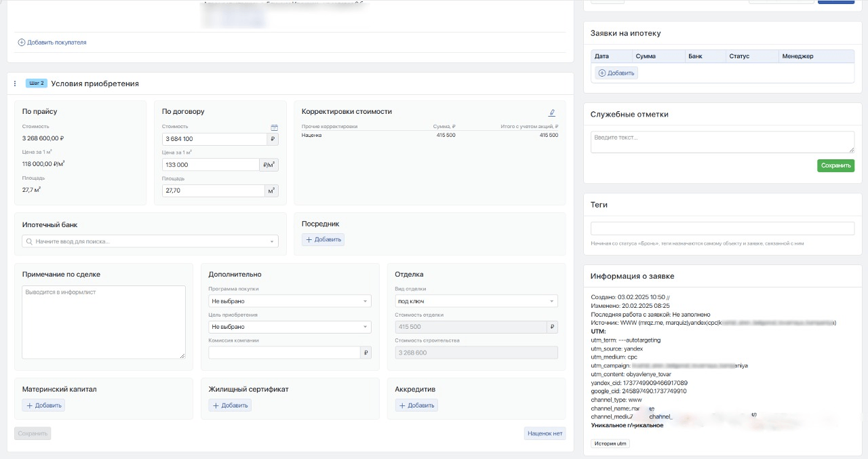868x459 pixels.
Task: Click the pencil edit icon in Корректировки стоимости
Action: 552,113
